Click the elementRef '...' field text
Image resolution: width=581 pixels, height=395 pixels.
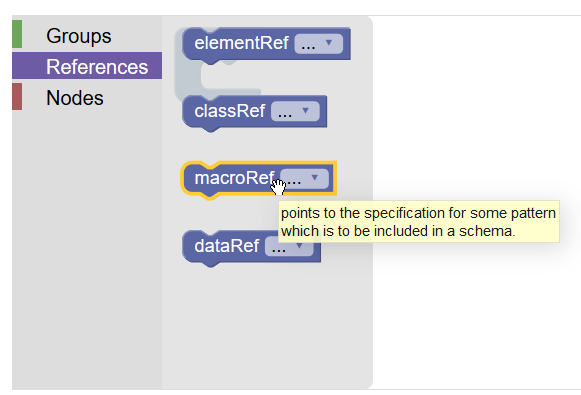tap(308, 46)
